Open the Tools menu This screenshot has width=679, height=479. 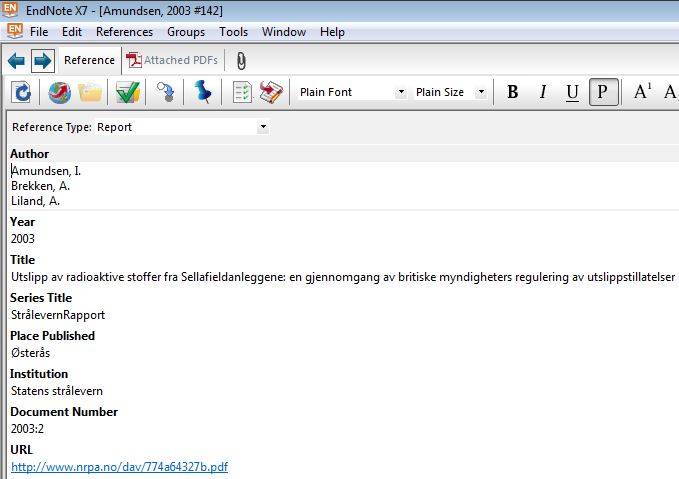(x=233, y=32)
